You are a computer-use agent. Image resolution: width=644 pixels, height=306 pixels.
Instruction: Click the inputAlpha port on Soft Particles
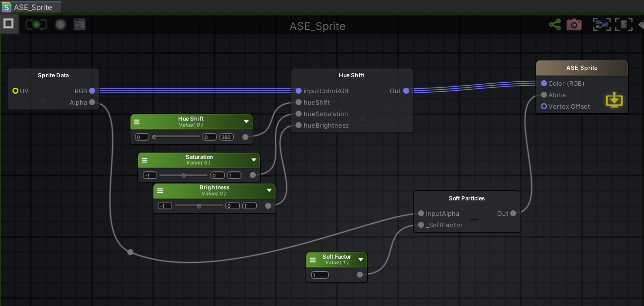421,213
